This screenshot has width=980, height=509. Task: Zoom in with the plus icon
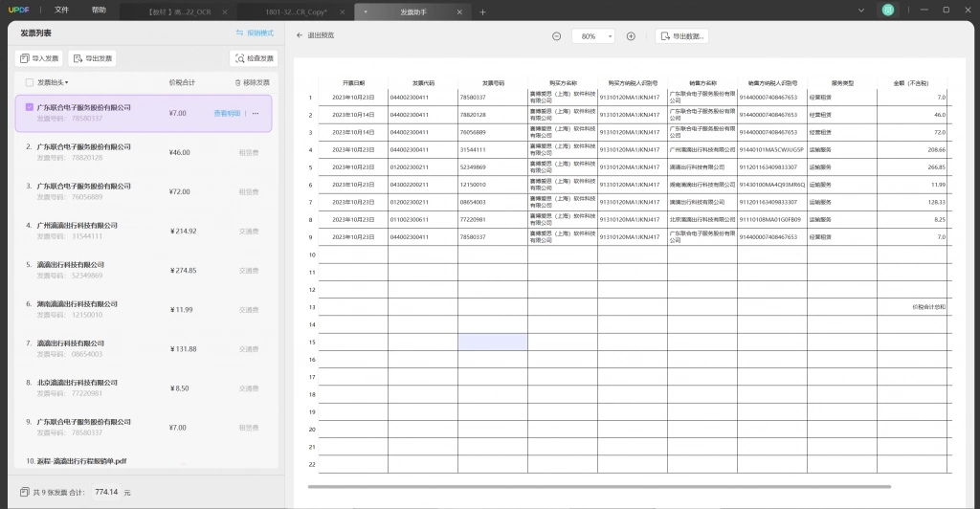(631, 36)
